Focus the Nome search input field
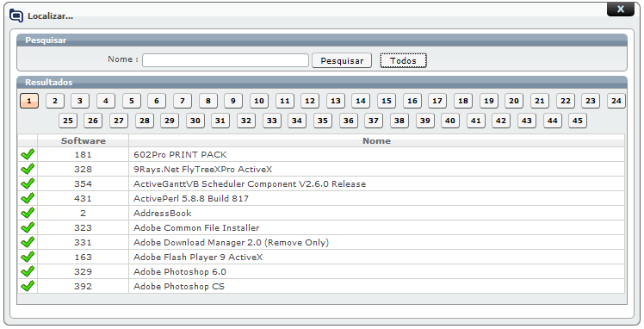The image size is (644, 329). click(x=226, y=60)
